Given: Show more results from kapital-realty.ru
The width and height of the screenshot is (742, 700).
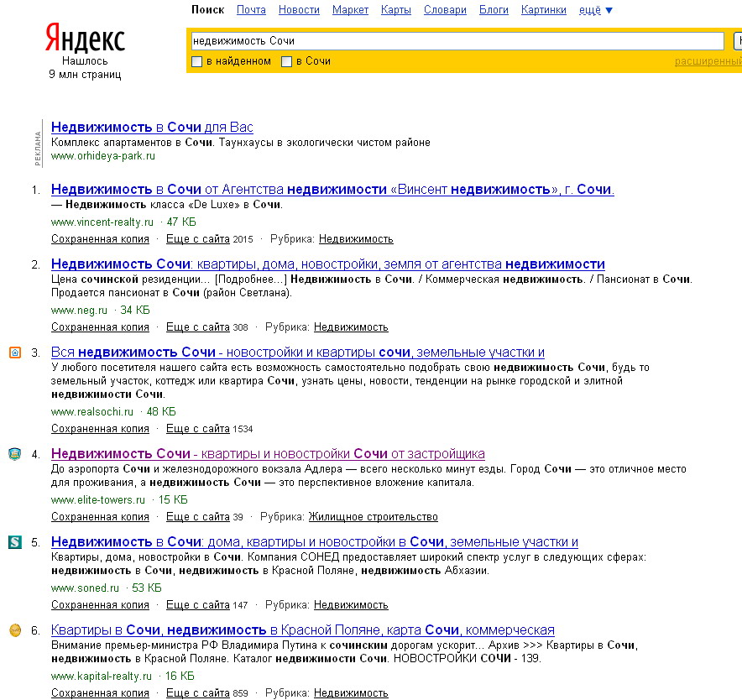Looking at the screenshot, I should 198,693.
